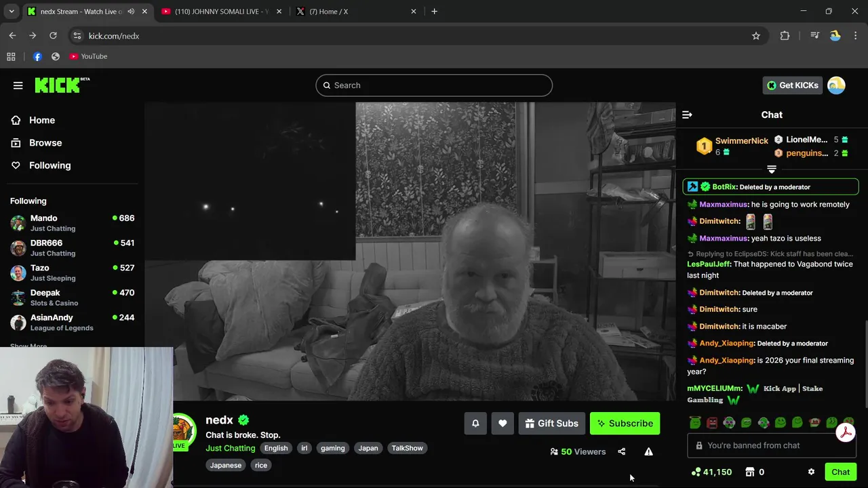
Task: Open the apps grid in bookmarks bar
Action: point(11,56)
